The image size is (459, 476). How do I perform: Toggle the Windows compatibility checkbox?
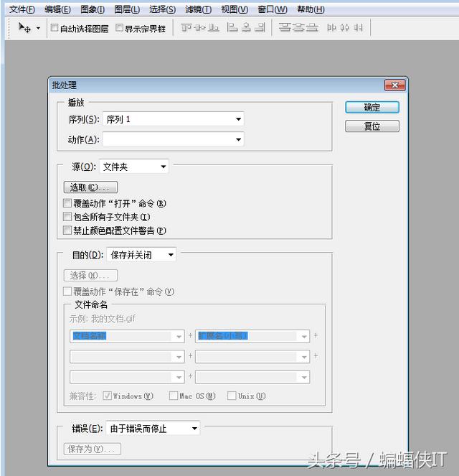pos(107,396)
